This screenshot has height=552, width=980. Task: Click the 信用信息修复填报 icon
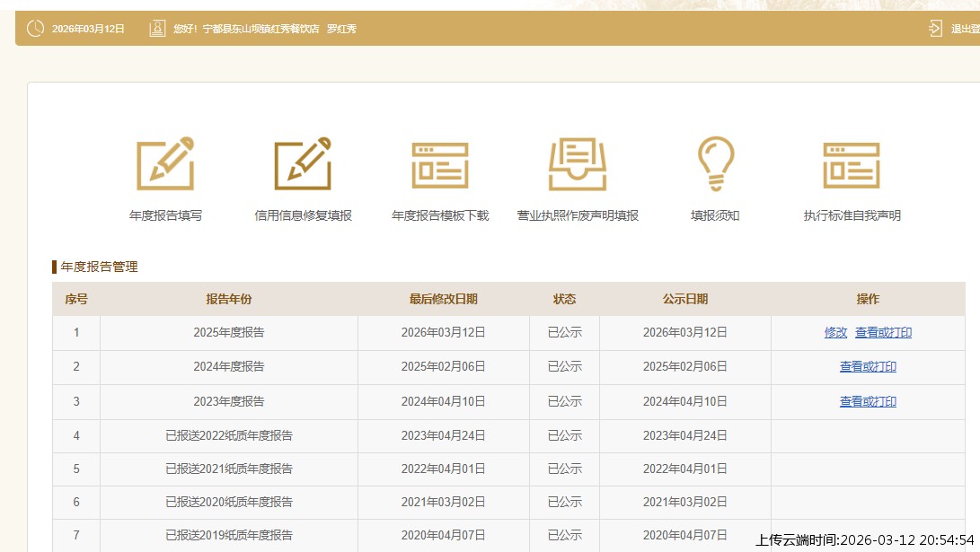pos(303,164)
